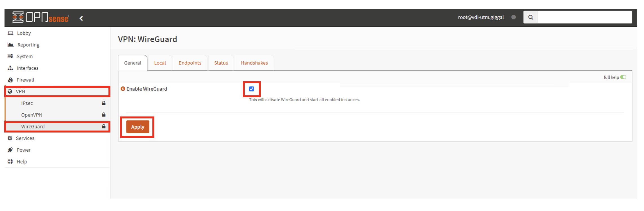Click the lock icon beside WireGuard
The height and width of the screenshot is (211, 644).
[104, 126]
